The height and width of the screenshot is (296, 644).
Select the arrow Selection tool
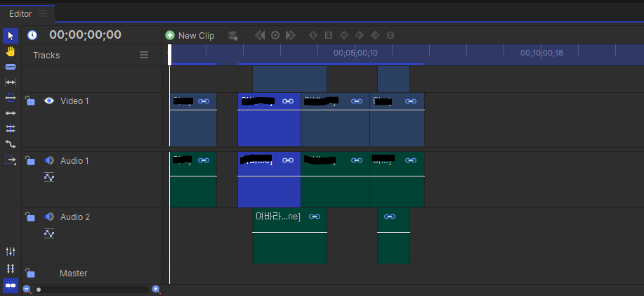(x=11, y=36)
